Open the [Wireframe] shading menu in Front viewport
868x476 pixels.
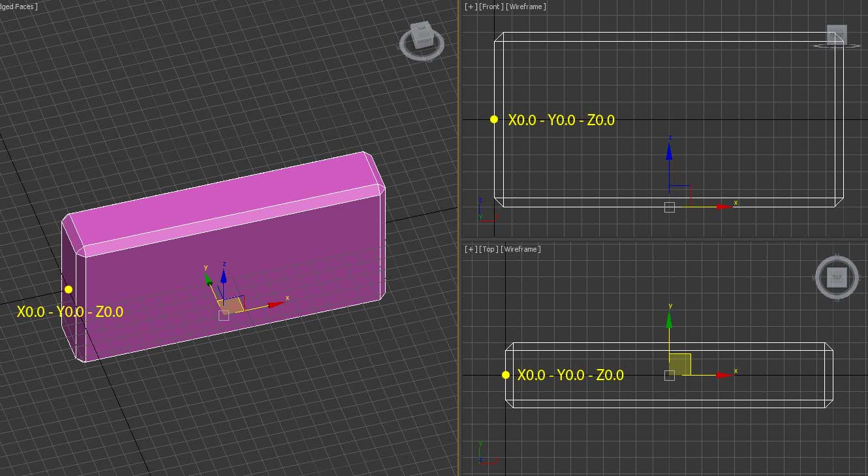(526, 7)
